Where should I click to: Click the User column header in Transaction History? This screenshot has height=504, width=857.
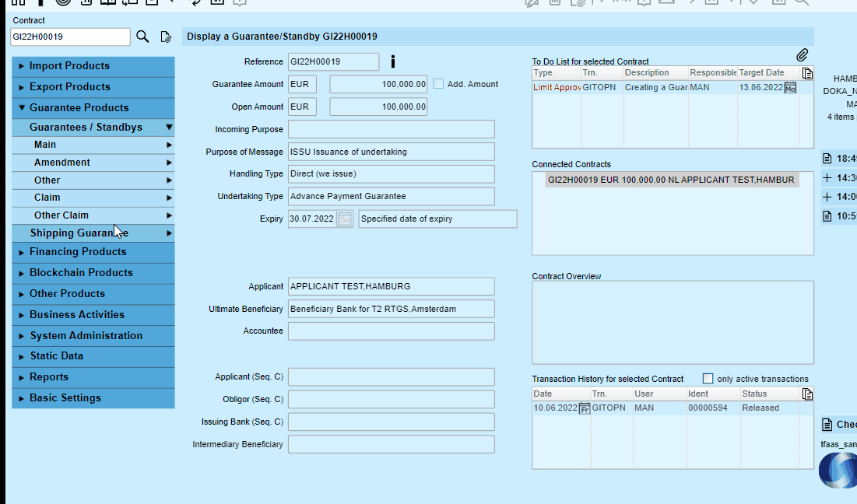[660, 394]
